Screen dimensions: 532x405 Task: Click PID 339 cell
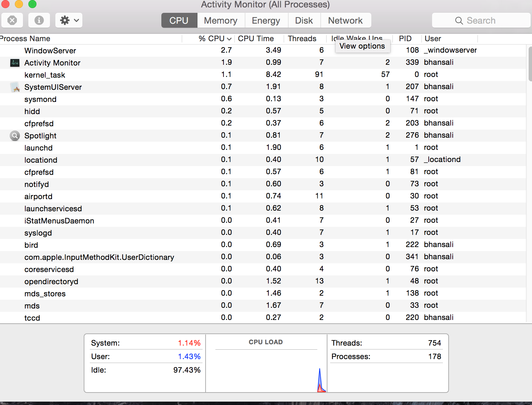click(412, 62)
